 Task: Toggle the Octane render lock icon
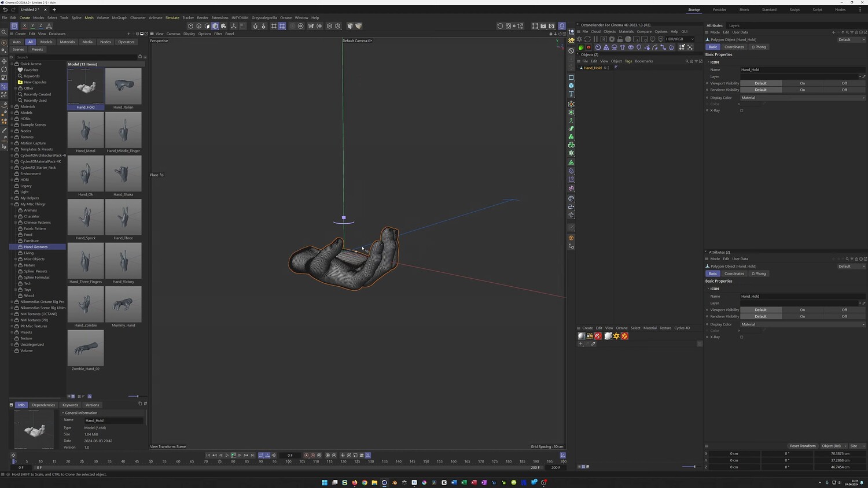click(620, 39)
